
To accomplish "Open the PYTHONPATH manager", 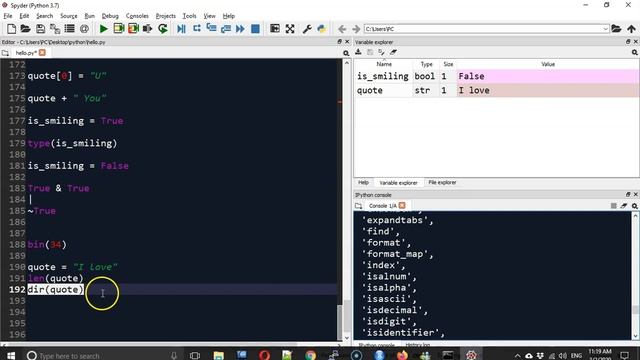I will 322,29.
